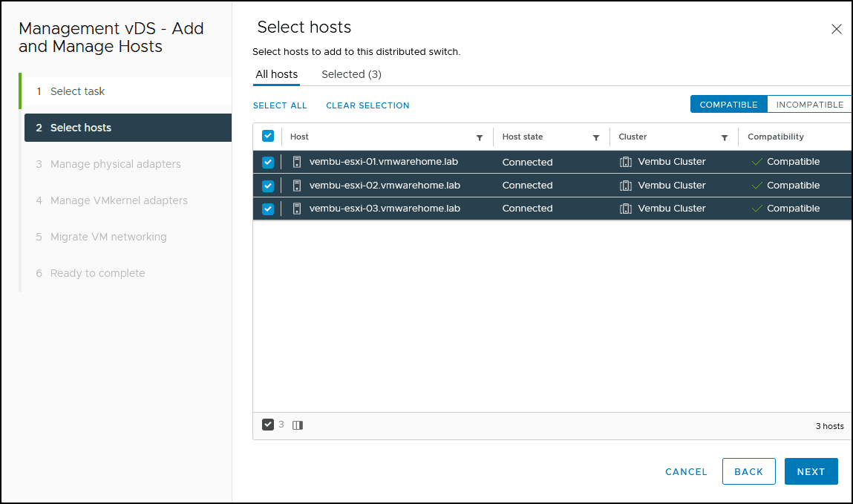
Task: Toggle the selected-count checkbox in the footer
Action: 268,425
